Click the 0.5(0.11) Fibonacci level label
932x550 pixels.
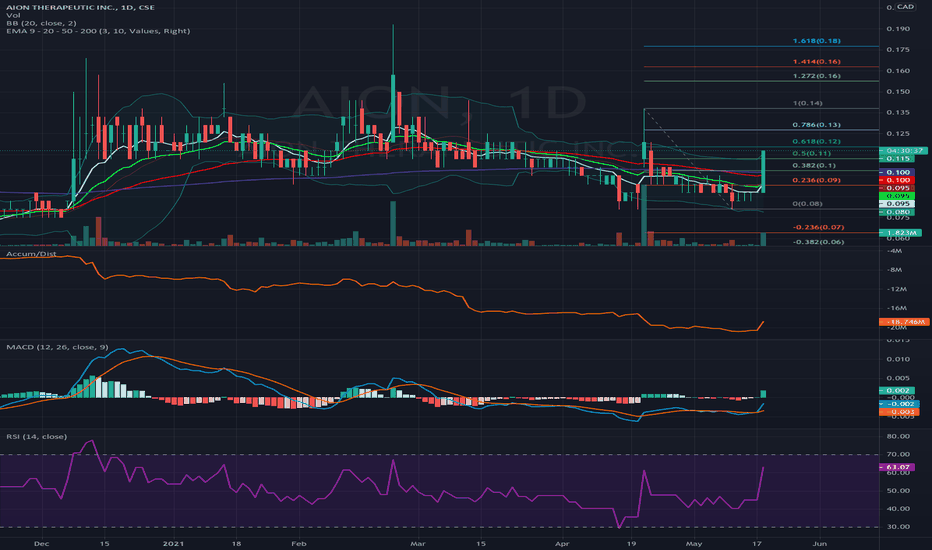pos(811,153)
